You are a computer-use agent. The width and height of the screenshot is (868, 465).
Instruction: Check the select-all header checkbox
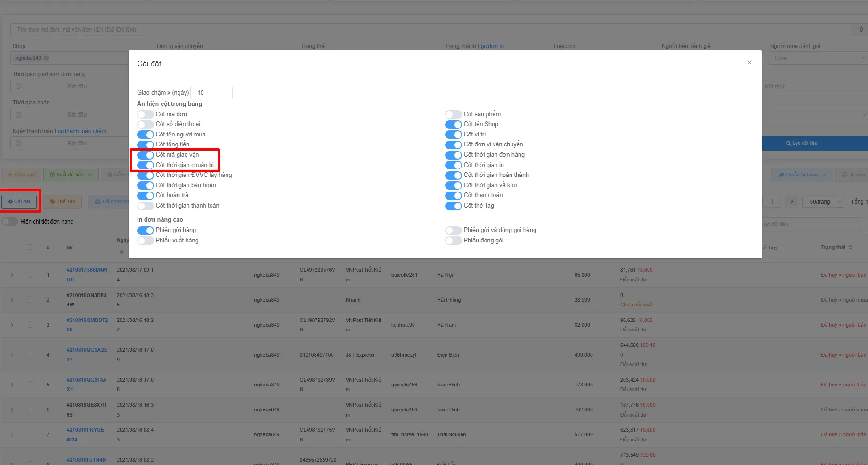click(31, 247)
